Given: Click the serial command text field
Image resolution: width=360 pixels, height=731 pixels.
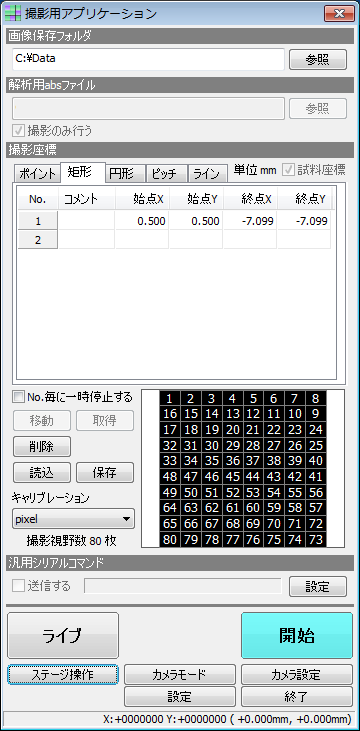Looking at the screenshot, I should [183, 586].
